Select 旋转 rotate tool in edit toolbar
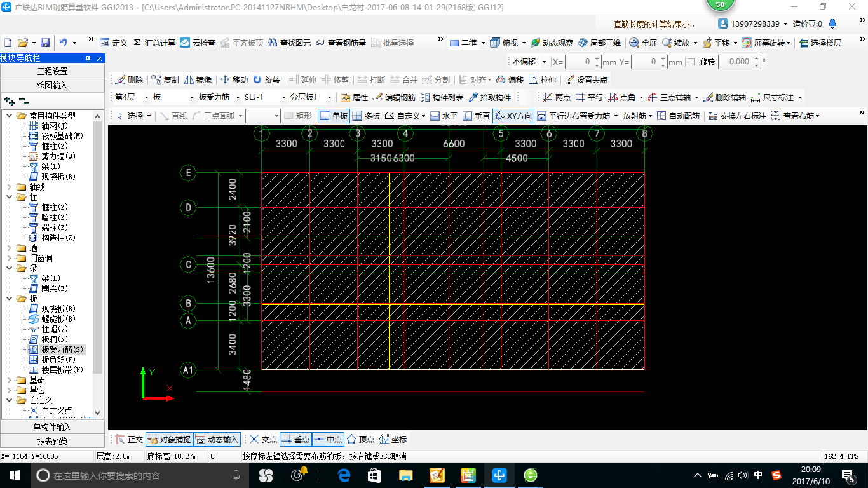868x488 pixels. 266,79
